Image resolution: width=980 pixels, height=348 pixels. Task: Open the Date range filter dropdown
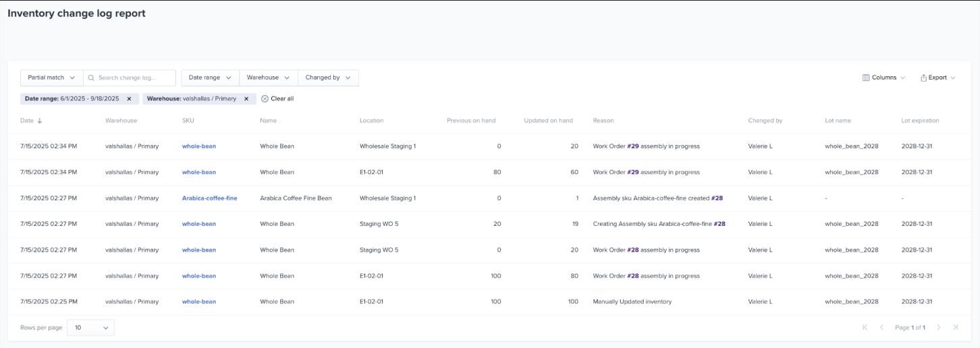tap(210, 78)
